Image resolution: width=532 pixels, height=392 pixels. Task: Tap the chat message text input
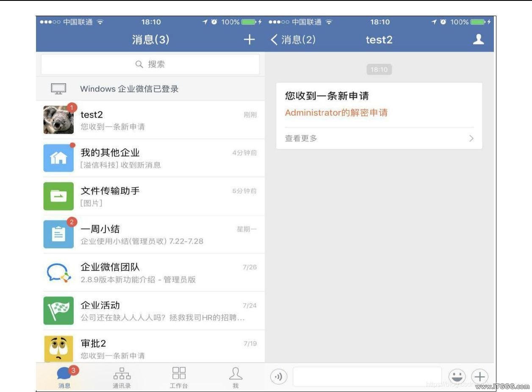pos(367,376)
